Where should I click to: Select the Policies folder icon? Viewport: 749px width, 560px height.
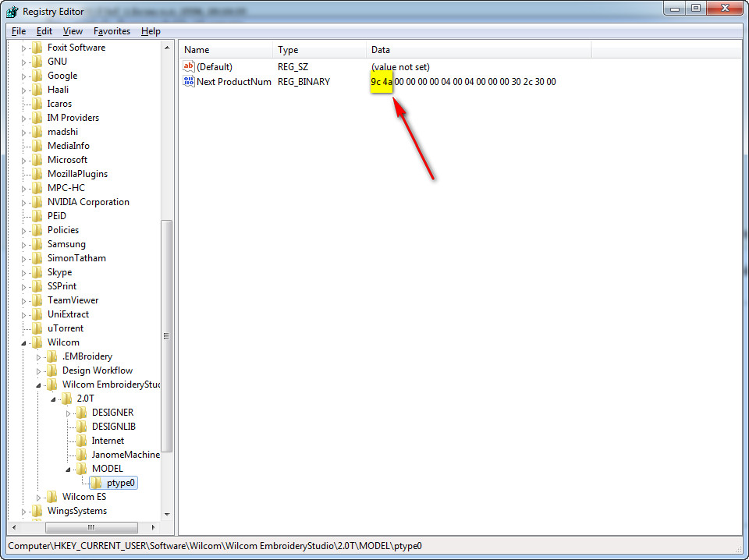click(x=37, y=230)
